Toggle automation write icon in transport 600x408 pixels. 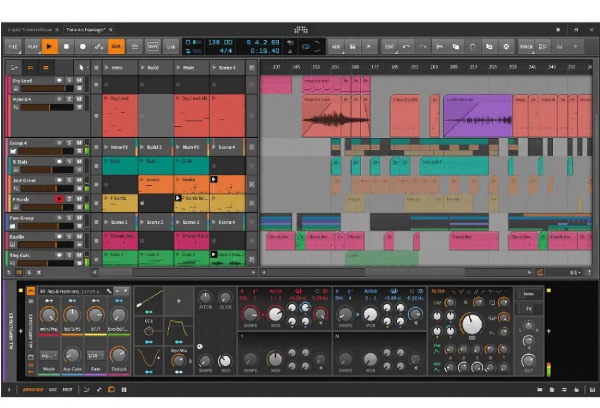(99, 47)
